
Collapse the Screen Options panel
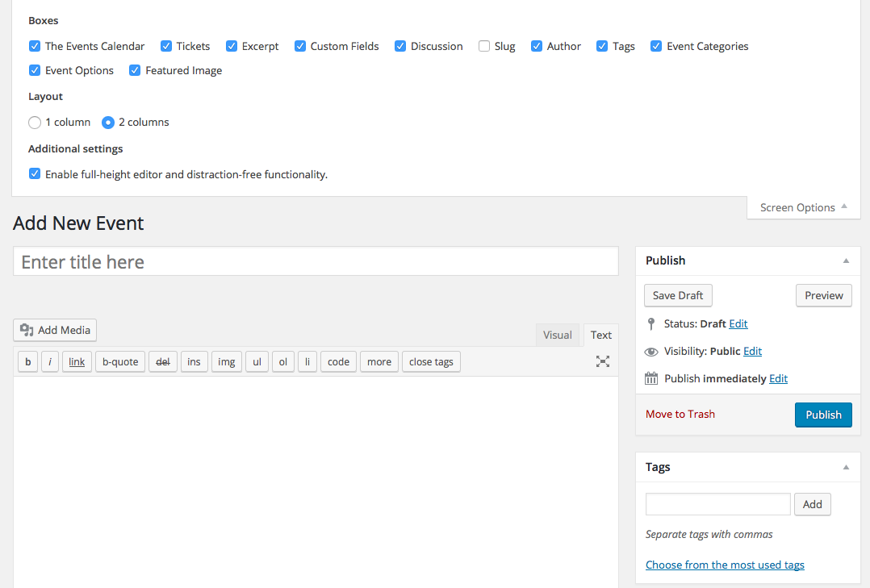coord(803,207)
